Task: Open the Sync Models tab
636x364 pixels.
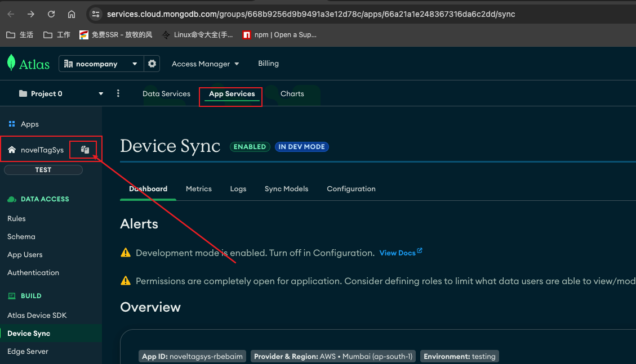Action: point(286,188)
